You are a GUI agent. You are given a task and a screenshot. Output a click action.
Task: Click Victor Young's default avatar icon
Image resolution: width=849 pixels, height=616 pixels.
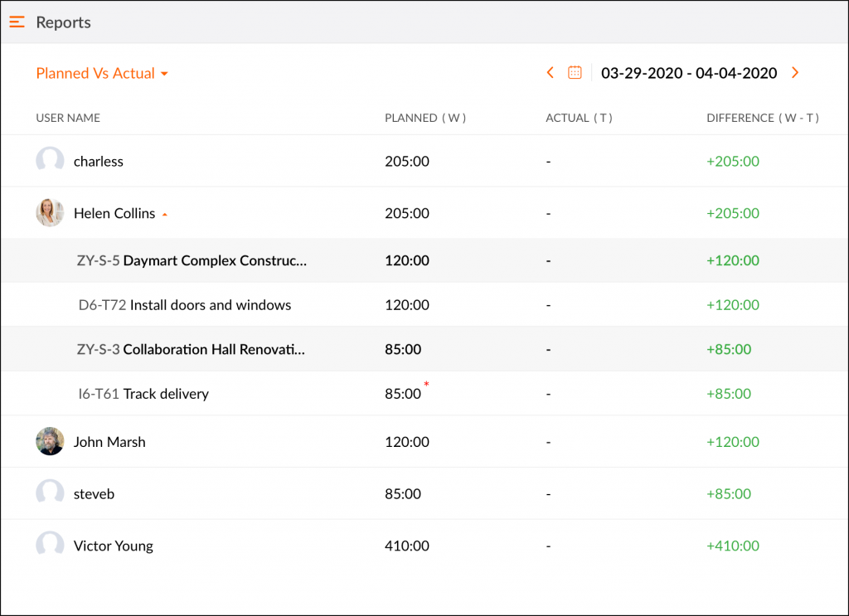50,546
